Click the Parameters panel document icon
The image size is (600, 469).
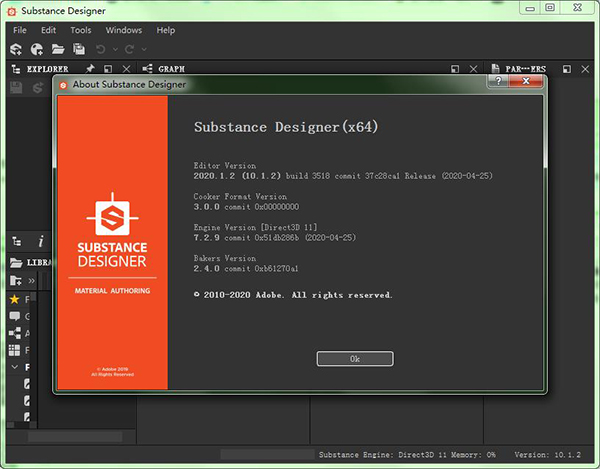(496, 69)
